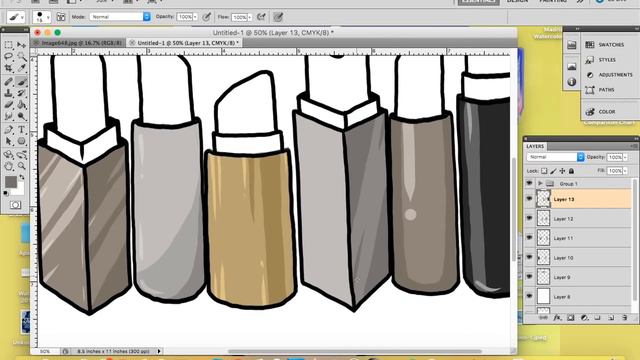
Task: Toggle Layer 10 eye icon
Action: pos(529,257)
